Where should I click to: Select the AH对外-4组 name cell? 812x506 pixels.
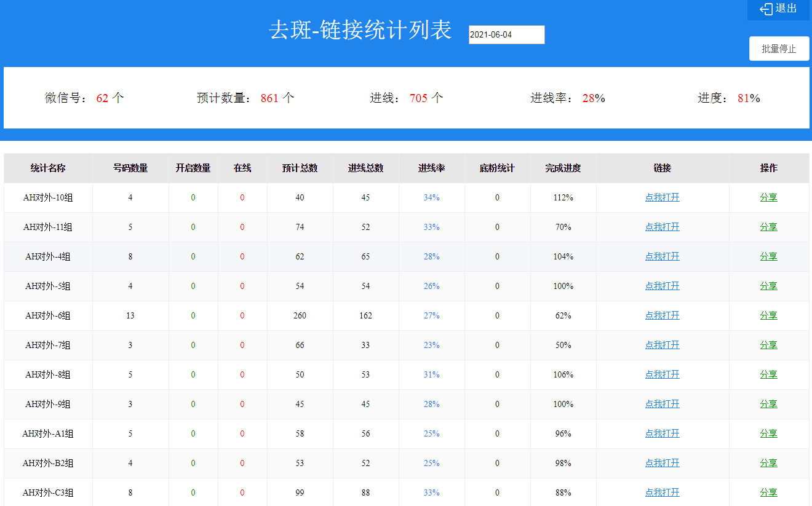tap(48, 256)
